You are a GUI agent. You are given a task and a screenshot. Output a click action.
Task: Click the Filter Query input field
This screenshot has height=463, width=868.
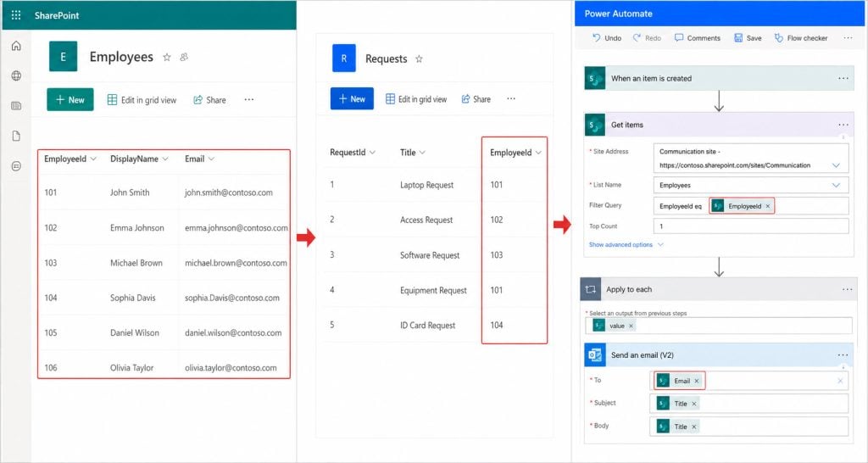click(751, 206)
